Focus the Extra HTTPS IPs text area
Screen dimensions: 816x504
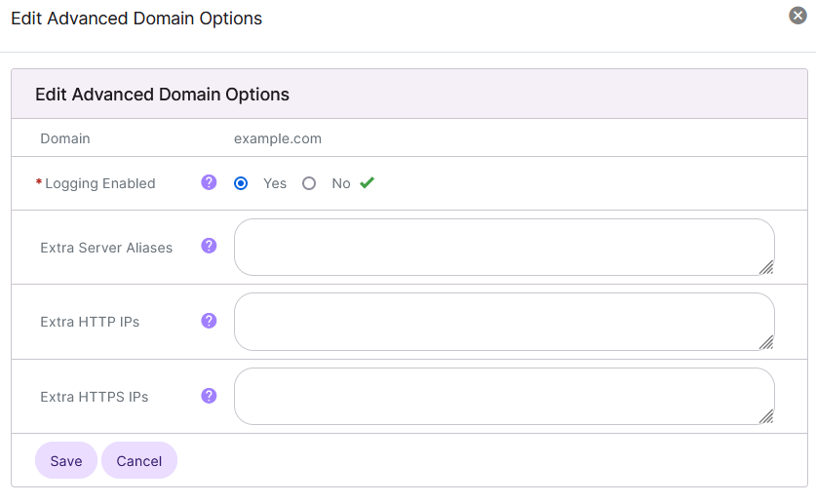point(504,397)
